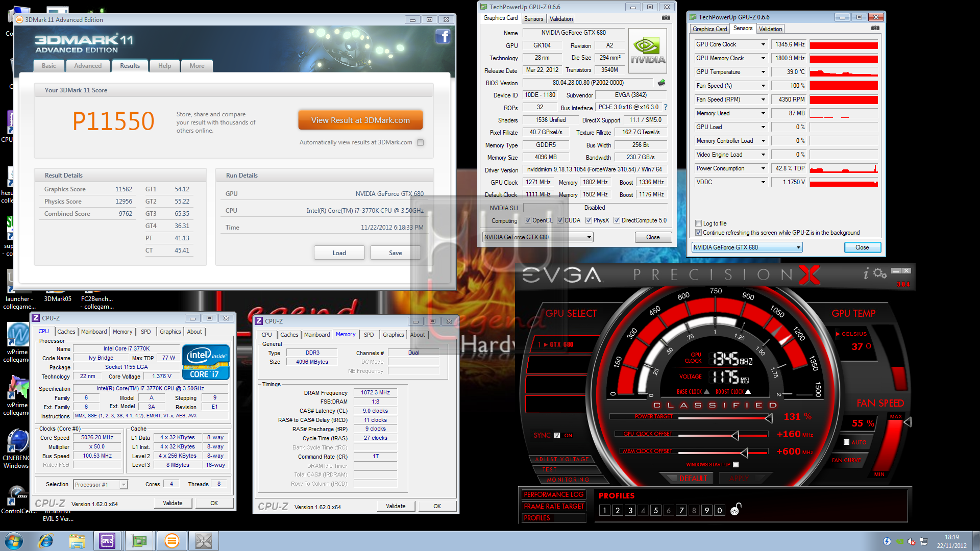Click the profile unlock padlock icon
This screenshot has width=980, height=551.
[736, 509]
